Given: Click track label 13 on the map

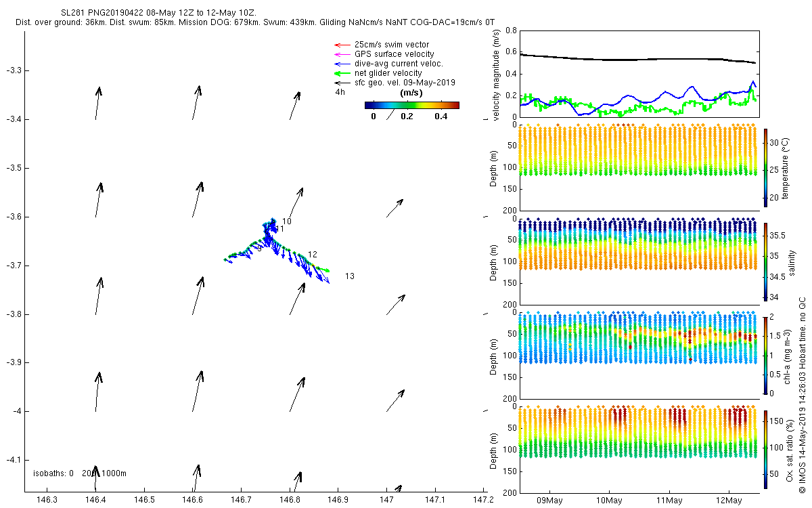Looking at the screenshot, I should tap(350, 276).
